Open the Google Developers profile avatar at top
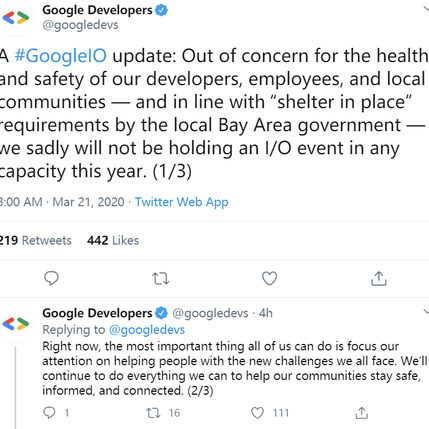 click(15, 17)
